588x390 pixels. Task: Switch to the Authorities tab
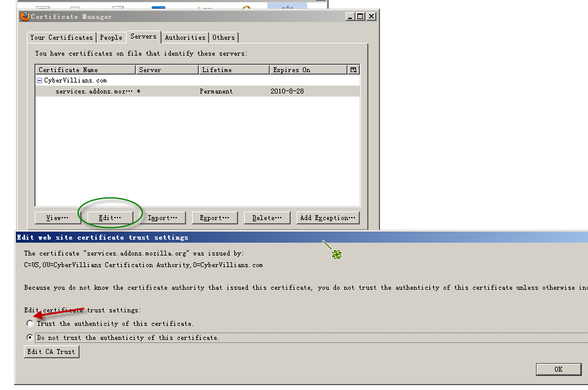coord(185,37)
